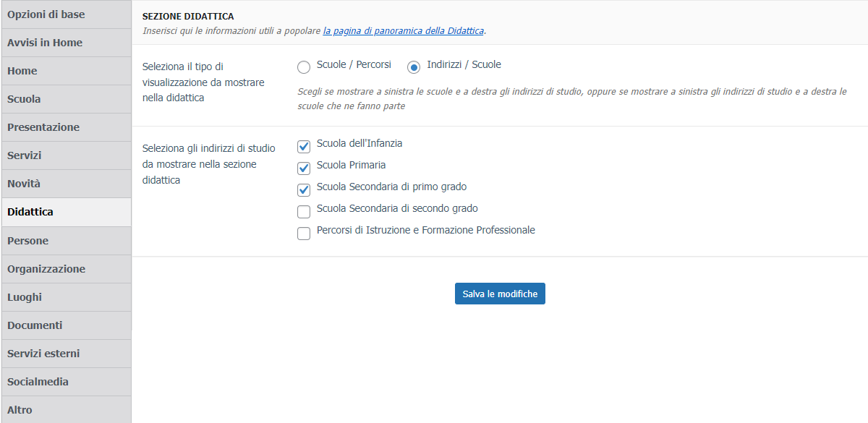Open the Opzioni di base tab
Image resolution: width=868 pixels, height=423 pixels.
pyautogui.click(x=66, y=14)
